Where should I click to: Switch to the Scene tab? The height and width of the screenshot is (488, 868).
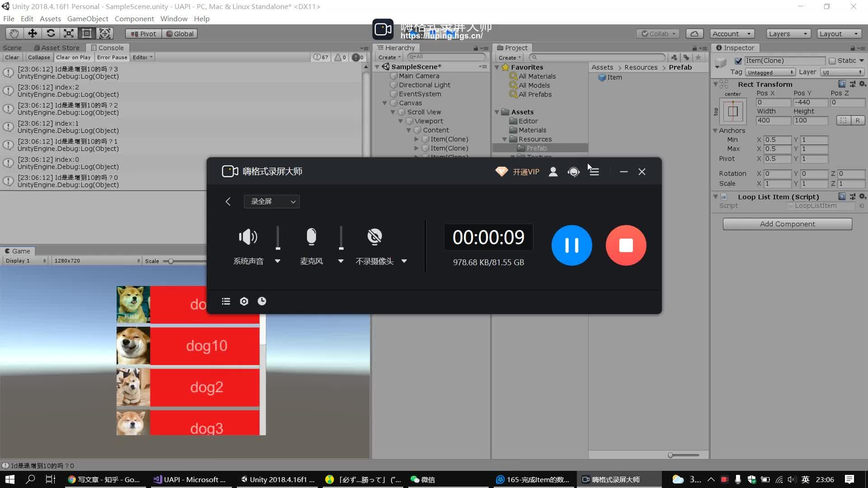[x=12, y=48]
